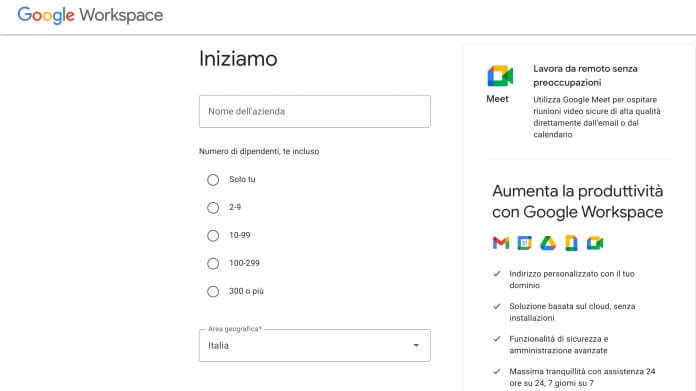Select the 10-99 employees option
The image size is (696, 391).
(213, 236)
